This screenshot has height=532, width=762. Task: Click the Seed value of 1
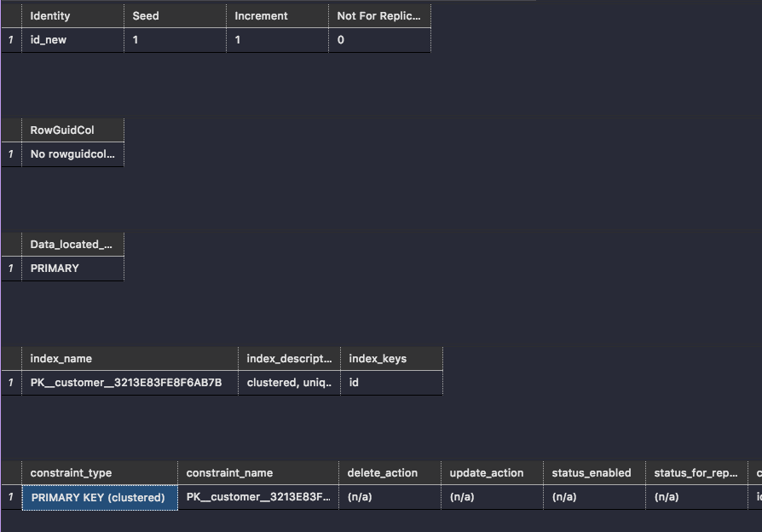coord(134,39)
